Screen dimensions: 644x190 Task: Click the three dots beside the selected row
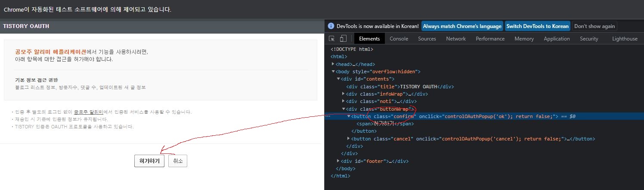click(328, 116)
